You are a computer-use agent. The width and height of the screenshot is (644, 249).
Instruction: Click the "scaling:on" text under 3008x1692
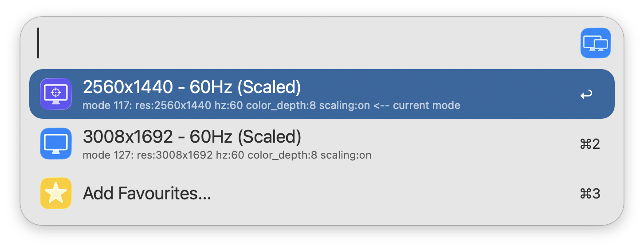[346, 156]
